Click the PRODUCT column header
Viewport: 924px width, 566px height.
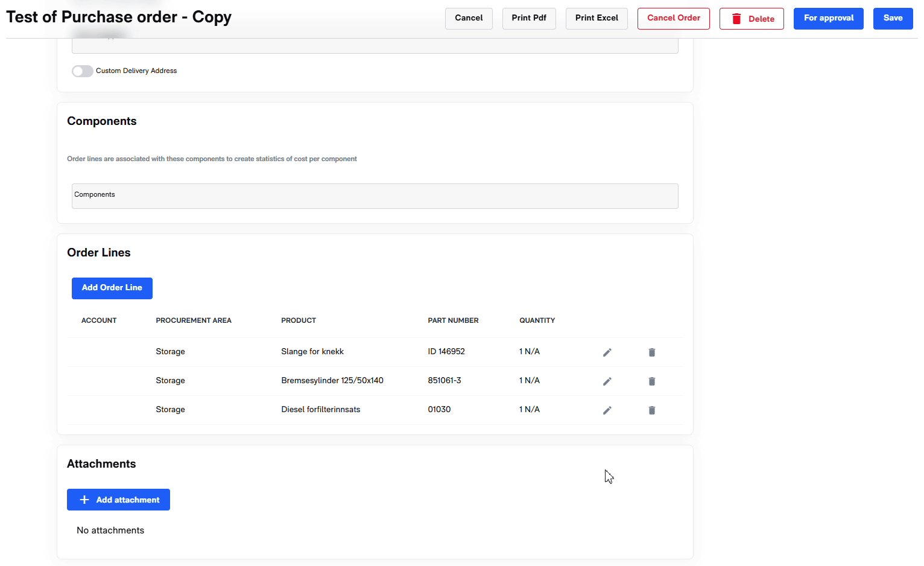299,320
